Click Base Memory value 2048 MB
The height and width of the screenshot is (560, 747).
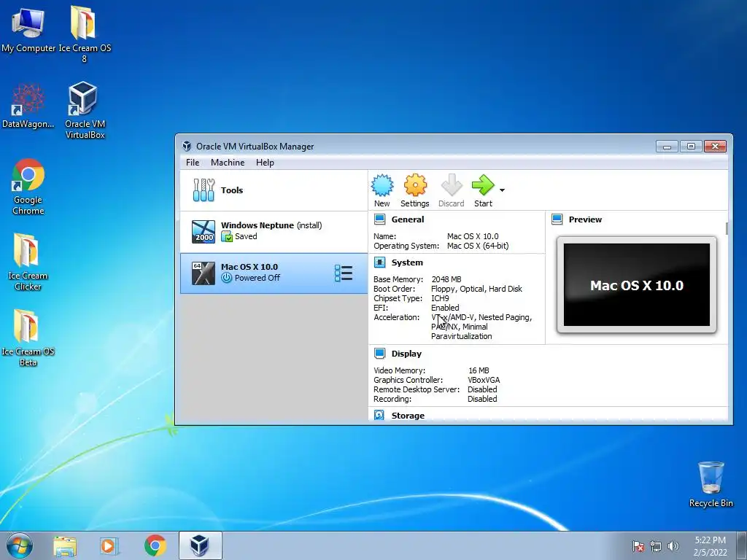coord(446,279)
